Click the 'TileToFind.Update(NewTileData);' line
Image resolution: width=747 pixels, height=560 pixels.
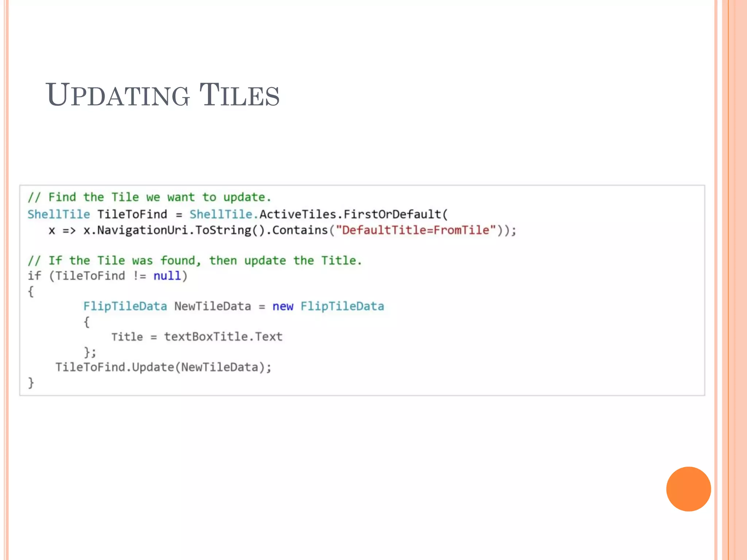[163, 367]
